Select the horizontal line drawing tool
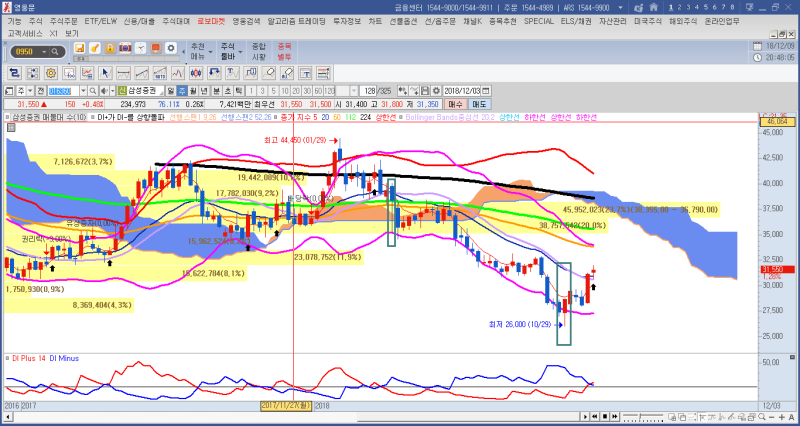Screen dimensions: 800x426 pos(123,73)
